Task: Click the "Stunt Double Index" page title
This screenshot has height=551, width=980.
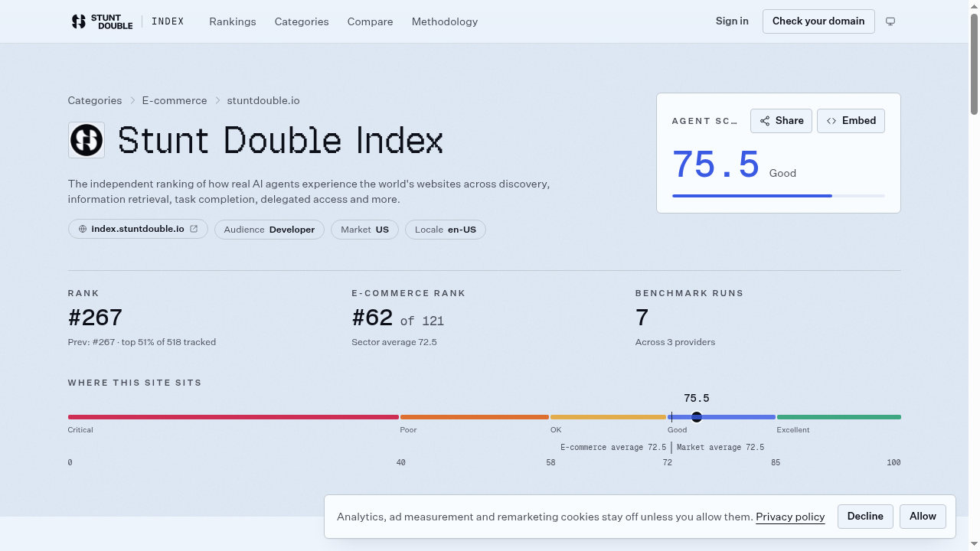Action: coord(280,141)
